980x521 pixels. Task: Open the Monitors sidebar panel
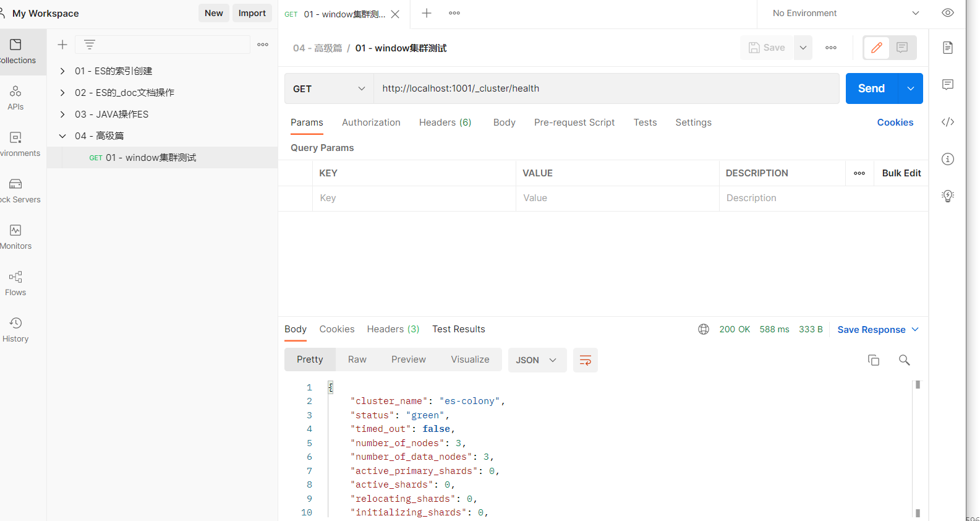click(15, 236)
